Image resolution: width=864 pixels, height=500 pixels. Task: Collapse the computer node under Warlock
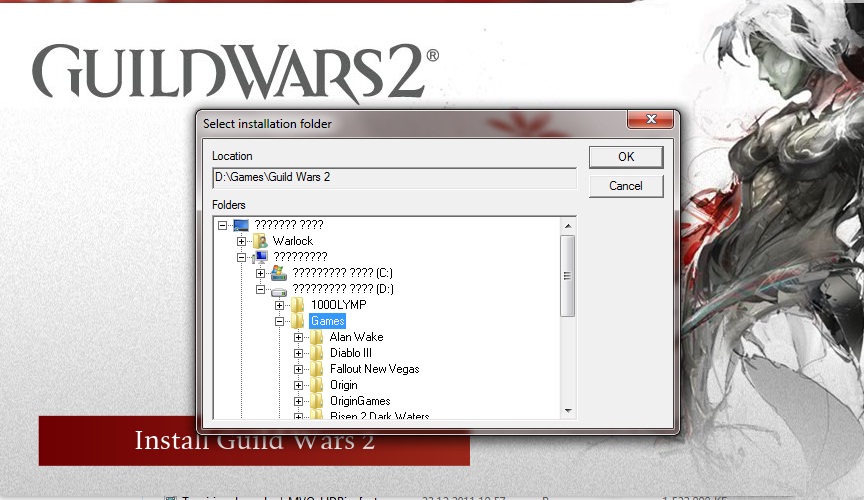pos(241,257)
